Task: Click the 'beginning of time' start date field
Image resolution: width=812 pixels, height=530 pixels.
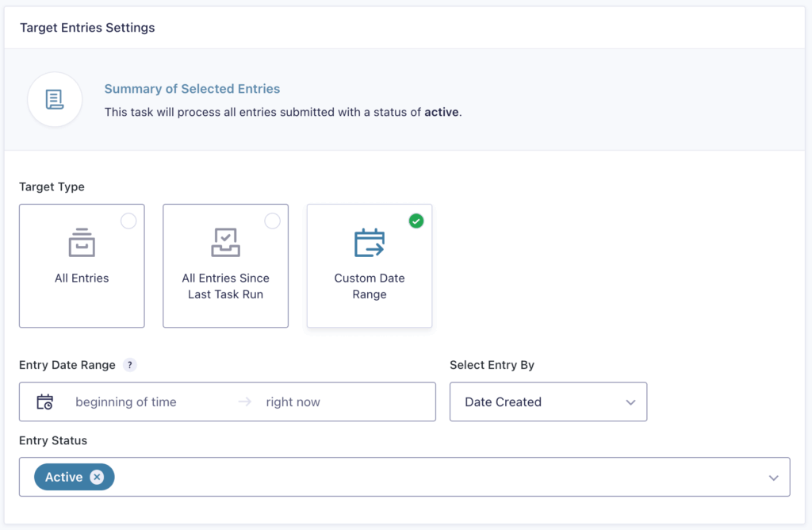Action: coord(126,402)
